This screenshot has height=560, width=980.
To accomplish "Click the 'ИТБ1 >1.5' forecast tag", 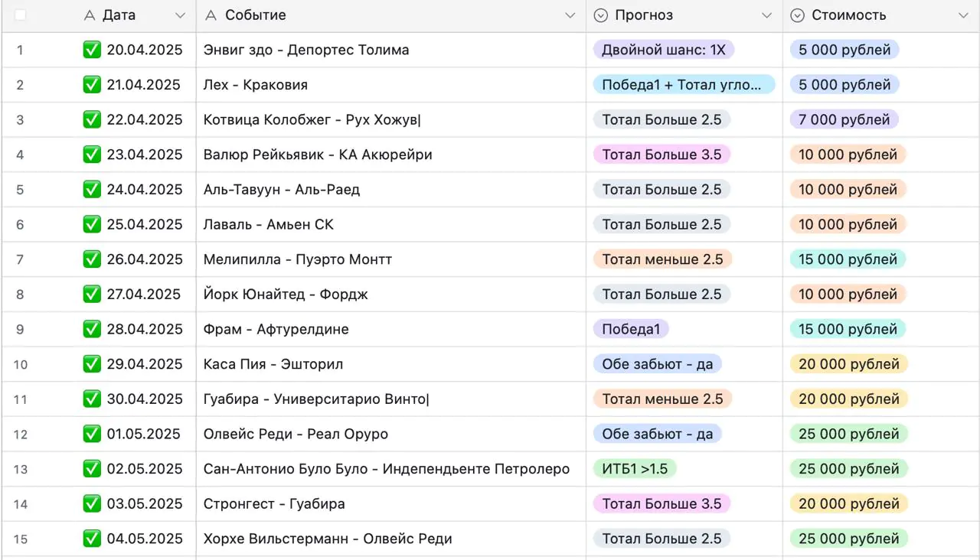I will tap(635, 469).
